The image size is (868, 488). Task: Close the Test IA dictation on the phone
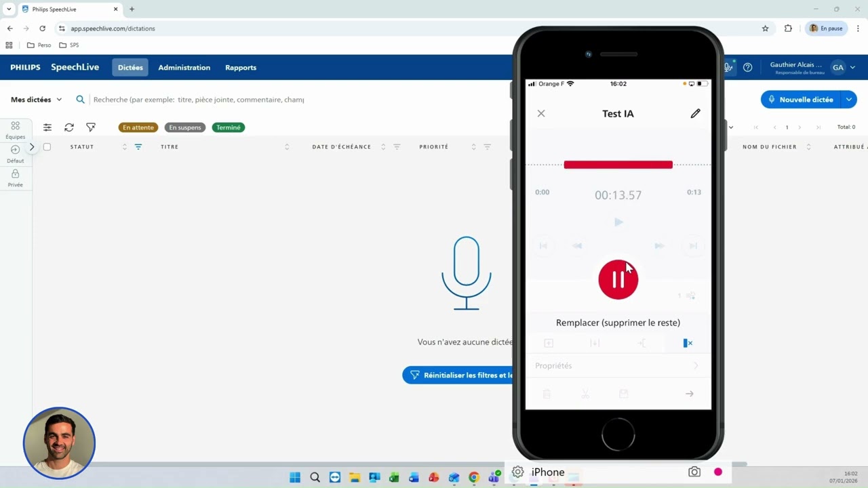coord(541,113)
